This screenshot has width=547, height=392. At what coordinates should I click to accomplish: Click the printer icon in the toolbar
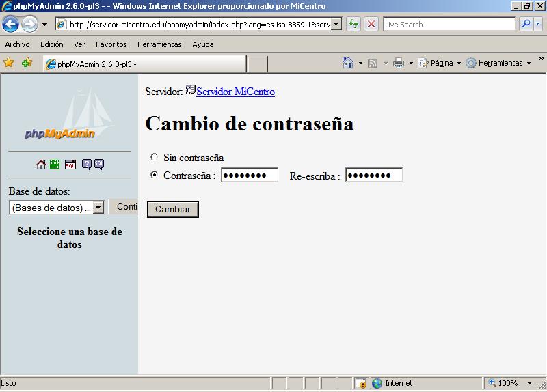pyautogui.click(x=399, y=63)
